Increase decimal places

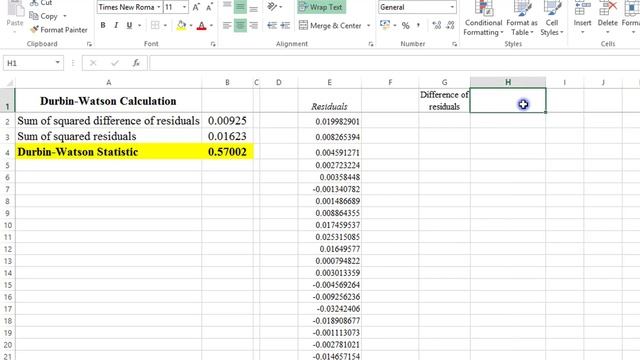click(436, 25)
